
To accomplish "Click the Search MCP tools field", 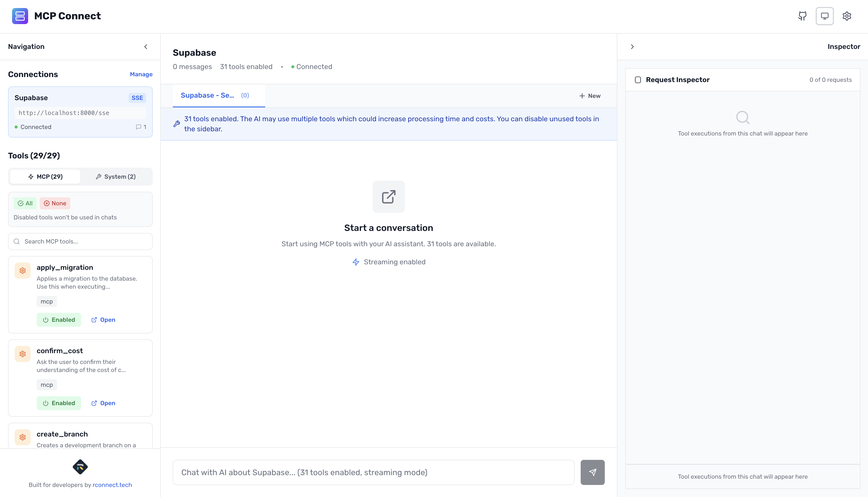I will [80, 242].
